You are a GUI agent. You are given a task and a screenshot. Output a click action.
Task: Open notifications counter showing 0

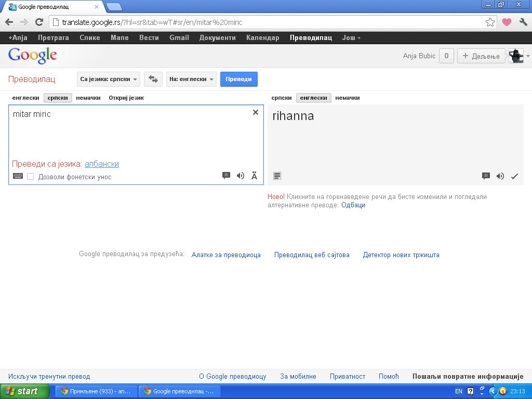446,56
